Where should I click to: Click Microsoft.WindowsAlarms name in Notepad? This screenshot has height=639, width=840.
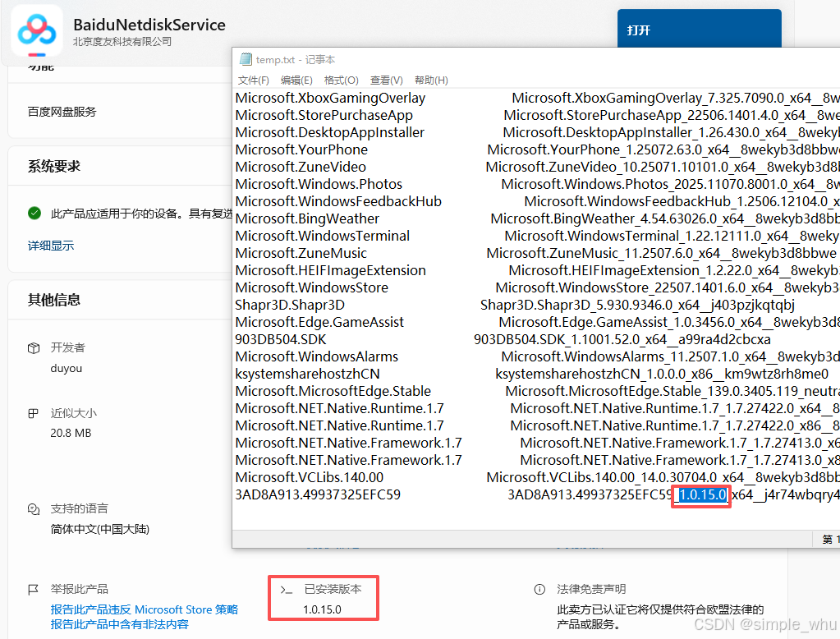(317, 356)
